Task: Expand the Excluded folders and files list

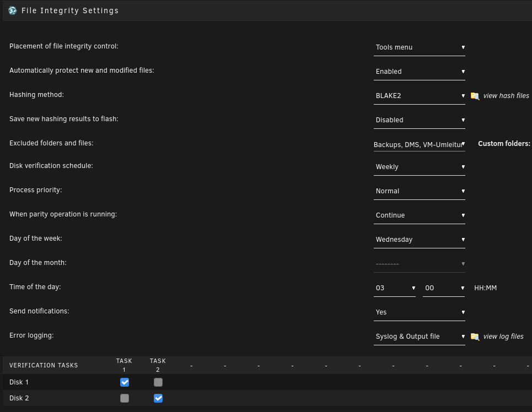Action: (420, 144)
